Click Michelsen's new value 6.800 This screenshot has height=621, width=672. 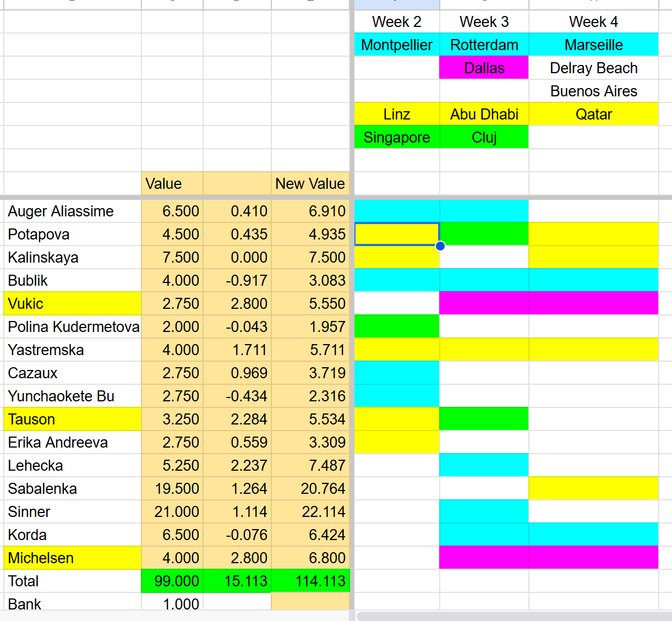[x=310, y=558]
